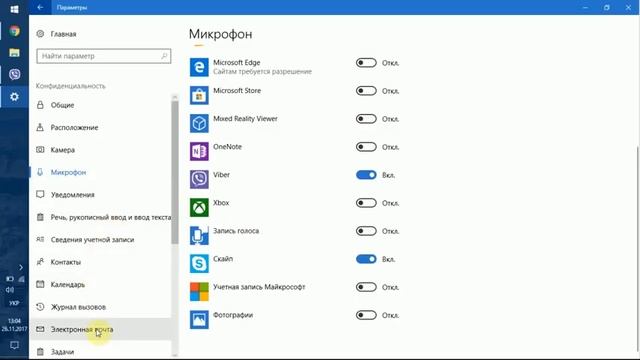The width and height of the screenshot is (640, 360).
Task: Click the battery tray icon
Action: pyautogui.click(x=10, y=279)
